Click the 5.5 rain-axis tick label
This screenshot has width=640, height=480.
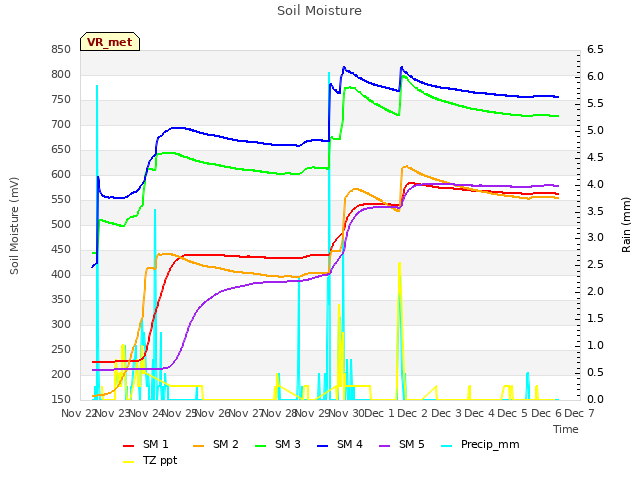[x=595, y=104]
